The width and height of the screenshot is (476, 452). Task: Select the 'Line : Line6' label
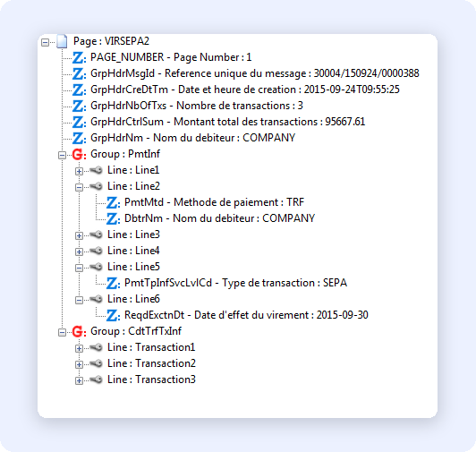[x=133, y=299]
